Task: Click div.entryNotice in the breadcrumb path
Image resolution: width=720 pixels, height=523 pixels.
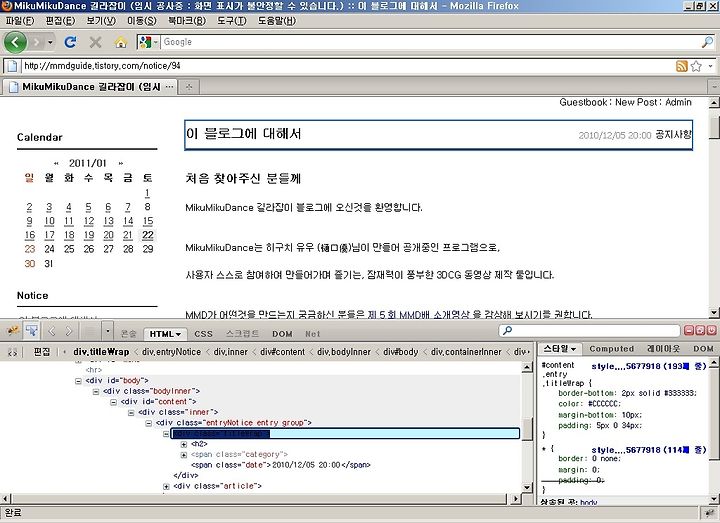Action: click(x=171, y=352)
